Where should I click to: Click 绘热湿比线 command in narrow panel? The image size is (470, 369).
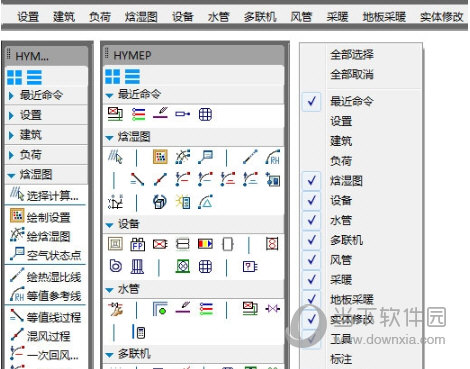pos(46,276)
